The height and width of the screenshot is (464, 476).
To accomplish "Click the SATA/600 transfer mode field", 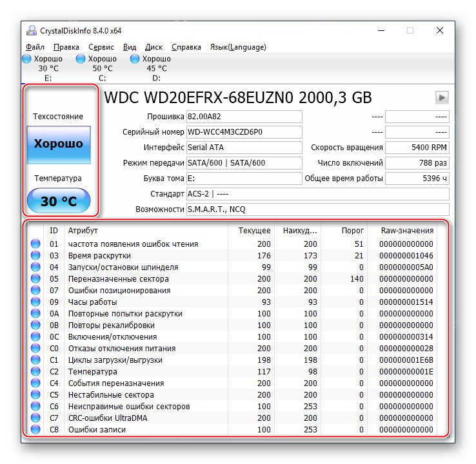I will [x=244, y=163].
